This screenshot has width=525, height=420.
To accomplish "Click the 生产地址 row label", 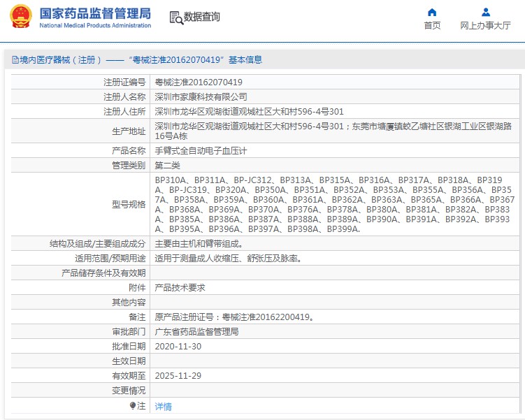I will coord(129,131).
